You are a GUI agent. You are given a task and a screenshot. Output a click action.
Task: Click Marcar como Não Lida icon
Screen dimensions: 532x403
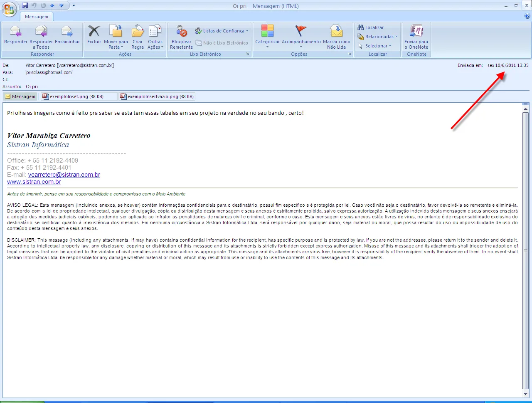[337, 37]
